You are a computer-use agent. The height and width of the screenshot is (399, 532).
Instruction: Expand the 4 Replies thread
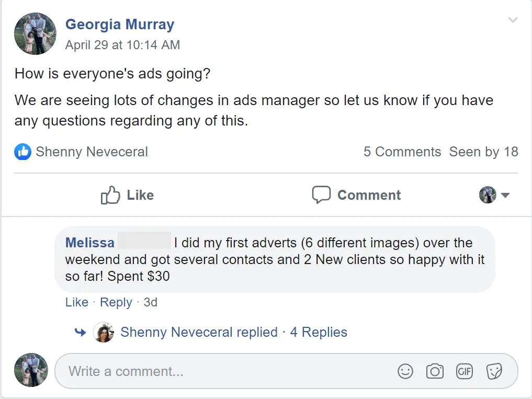(x=319, y=333)
